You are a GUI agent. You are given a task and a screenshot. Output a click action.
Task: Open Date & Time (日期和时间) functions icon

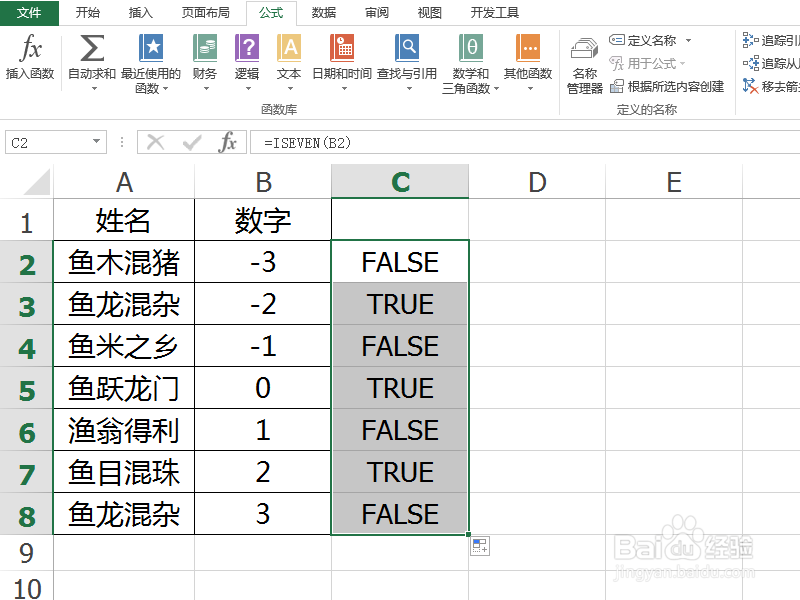342,48
